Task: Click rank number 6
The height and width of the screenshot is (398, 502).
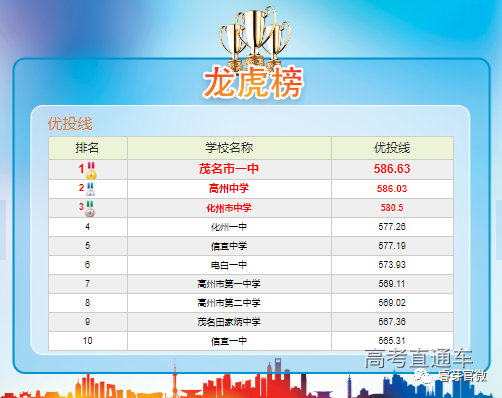Action: (87, 265)
